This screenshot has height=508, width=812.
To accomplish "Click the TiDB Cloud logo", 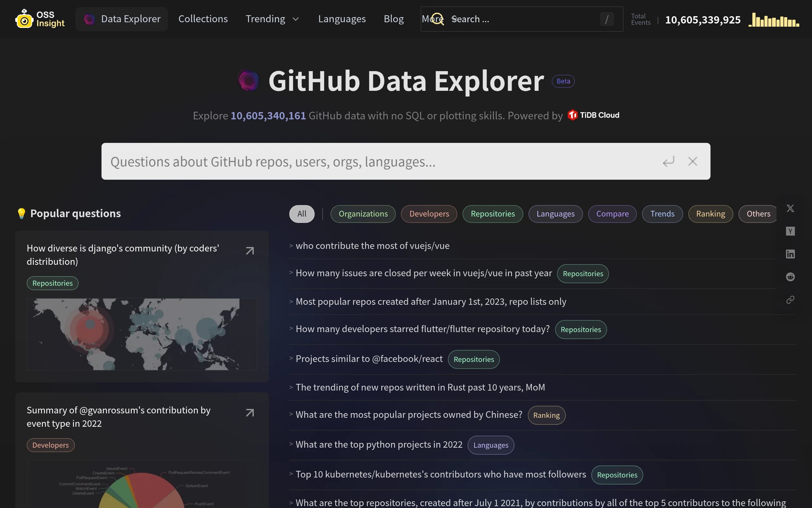I will click(x=593, y=115).
